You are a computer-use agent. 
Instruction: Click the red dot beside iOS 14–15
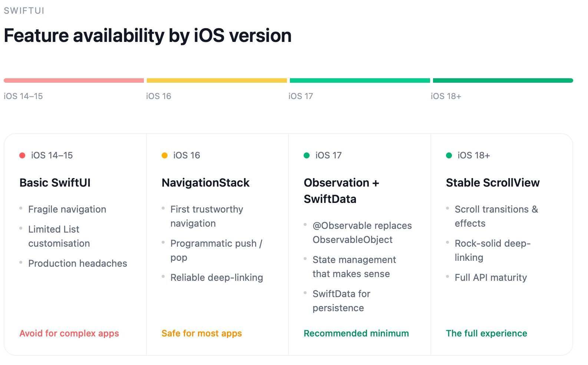22,155
